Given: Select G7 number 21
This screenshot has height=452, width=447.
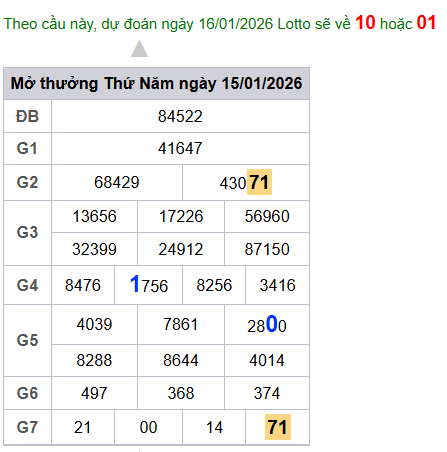Looking at the screenshot, I should click(82, 427).
